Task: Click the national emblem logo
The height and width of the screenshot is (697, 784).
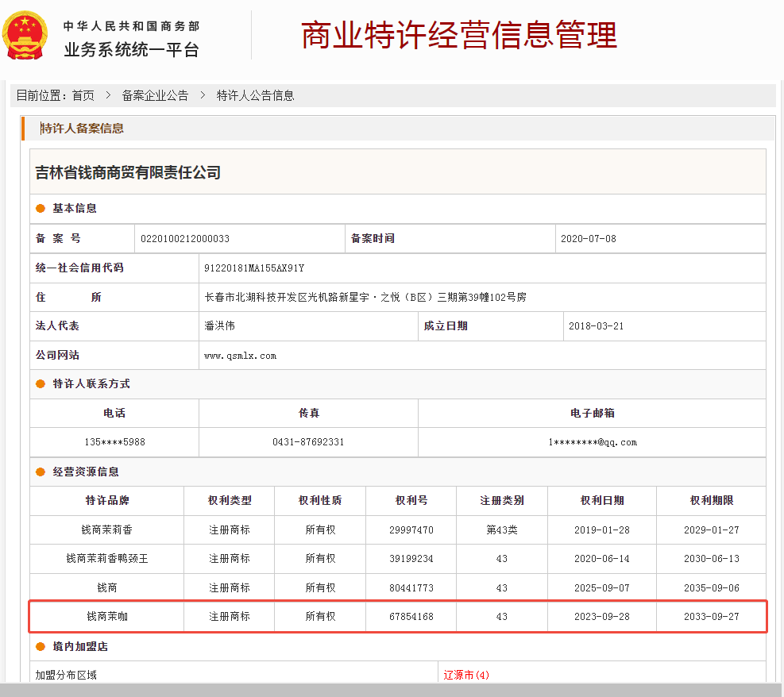Action: click(x=25, y=36)
